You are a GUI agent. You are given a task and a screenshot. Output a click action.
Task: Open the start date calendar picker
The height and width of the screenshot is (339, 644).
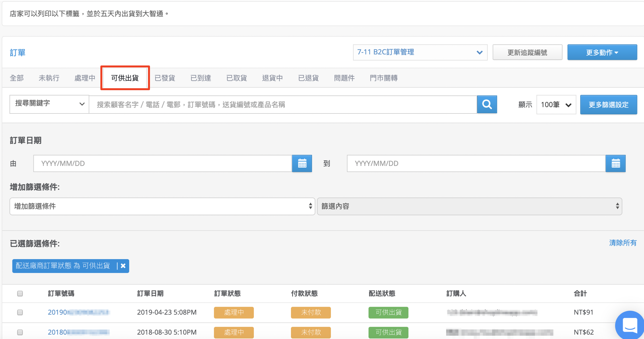(302, 163)
